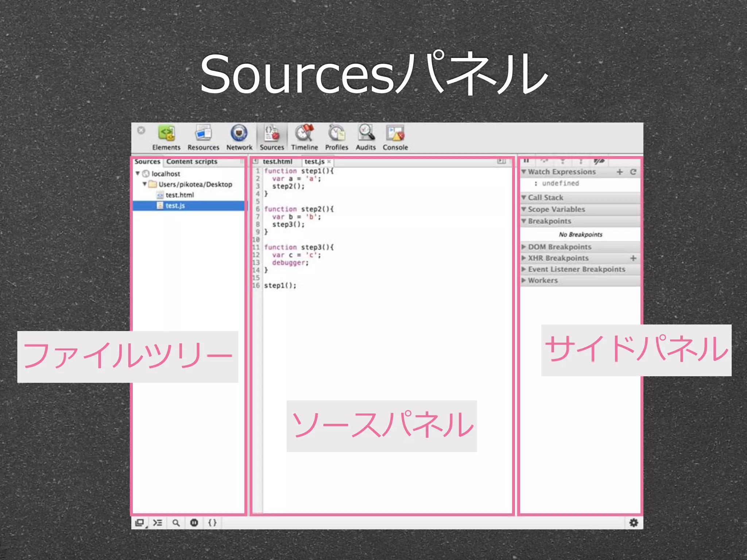Click line number 16 gutter

tap(256, 285)
